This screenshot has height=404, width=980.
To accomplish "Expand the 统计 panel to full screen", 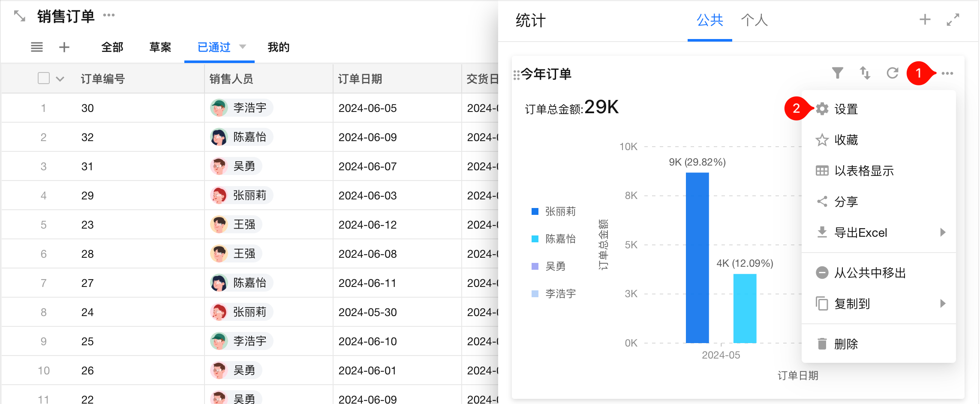I will (x=953, y=19).
